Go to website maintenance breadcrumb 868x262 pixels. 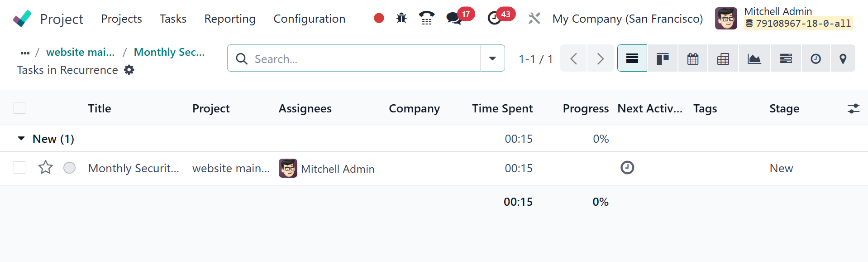point(81,52)
